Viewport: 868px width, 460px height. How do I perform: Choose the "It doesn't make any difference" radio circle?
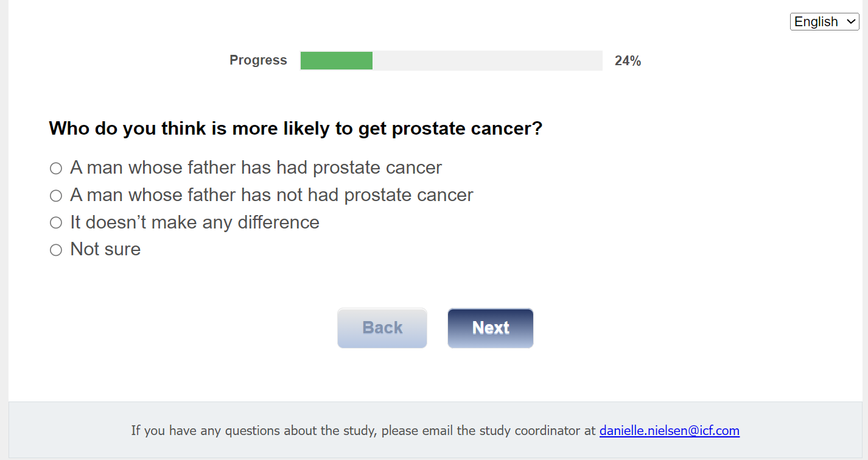click(56, 223)
